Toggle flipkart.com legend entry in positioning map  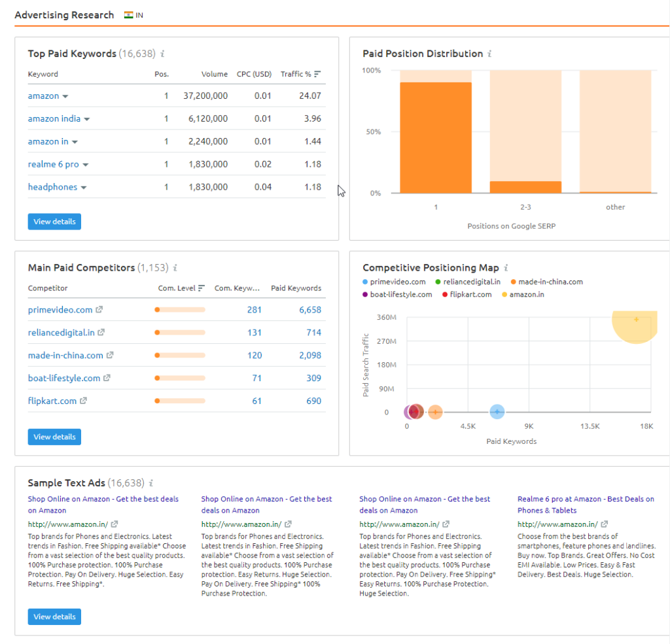[x=467, y=295]
